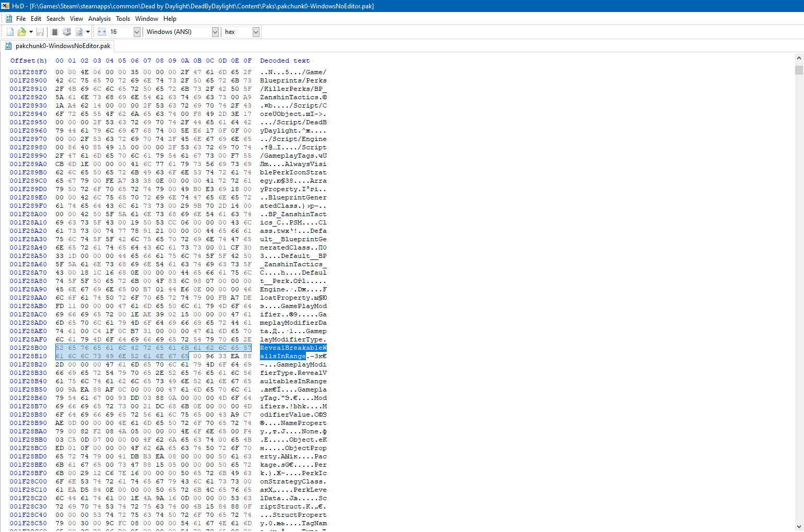Click the 0F column header
This screenshot has height=532, width=804.
point(247,61)
